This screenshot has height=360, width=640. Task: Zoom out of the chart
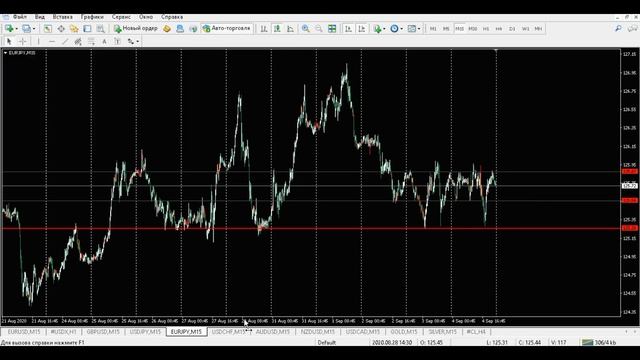tap(318, 29)
